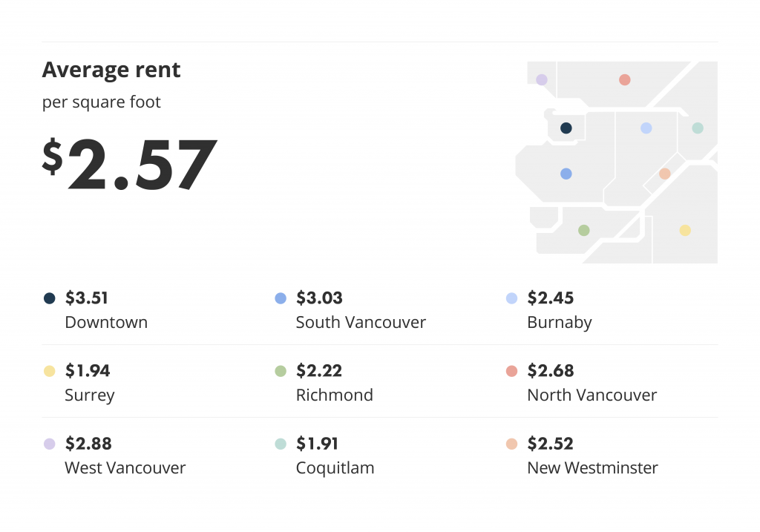760x532 pixels.
Task: Click the $2.68 North Vancouver price
Action: [550, 371]
